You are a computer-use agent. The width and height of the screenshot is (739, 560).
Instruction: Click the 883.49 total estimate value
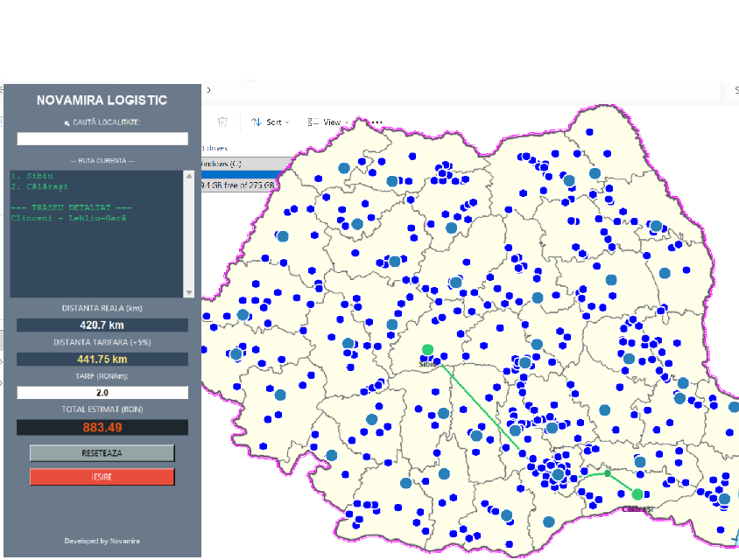tap(102, 427)
